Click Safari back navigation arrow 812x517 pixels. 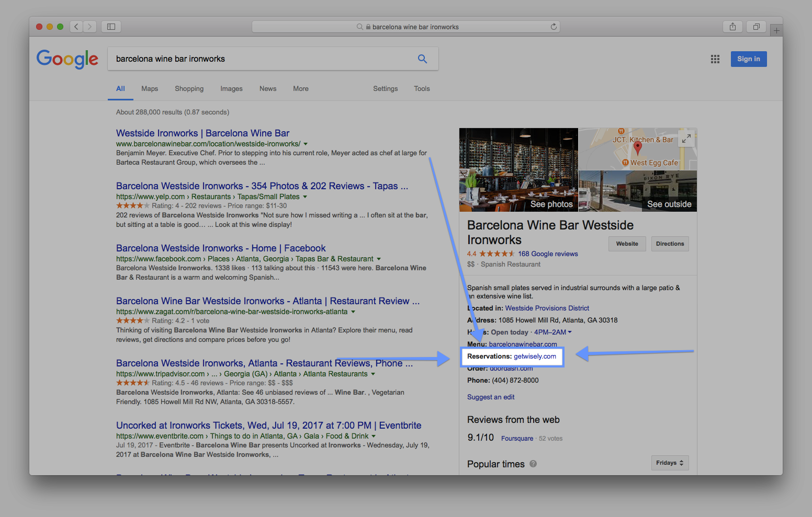click(76, 26)
